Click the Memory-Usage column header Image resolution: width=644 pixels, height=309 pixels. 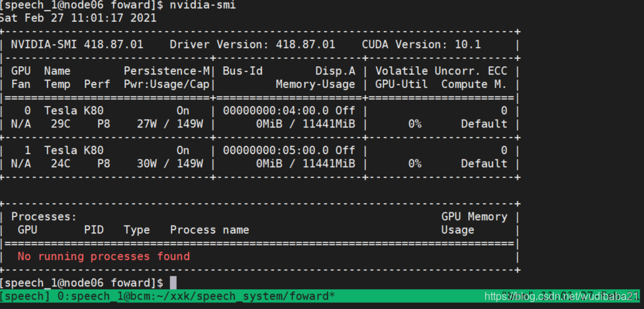click(316, 85)
